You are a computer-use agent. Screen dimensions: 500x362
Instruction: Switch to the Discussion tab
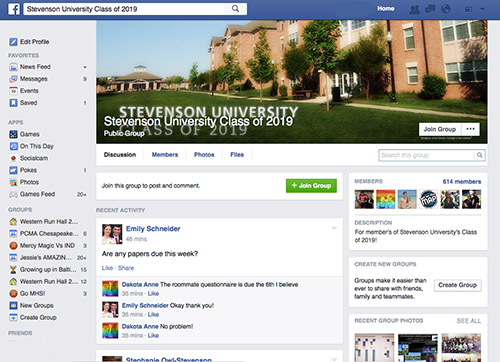coord(120,155)
